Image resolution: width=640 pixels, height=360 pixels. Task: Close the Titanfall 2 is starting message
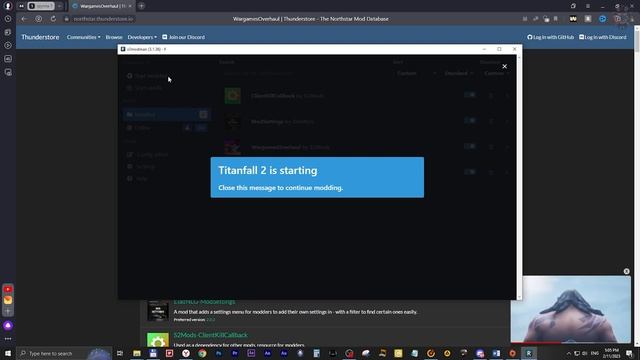pyautogui.click(x=504, y=66)
